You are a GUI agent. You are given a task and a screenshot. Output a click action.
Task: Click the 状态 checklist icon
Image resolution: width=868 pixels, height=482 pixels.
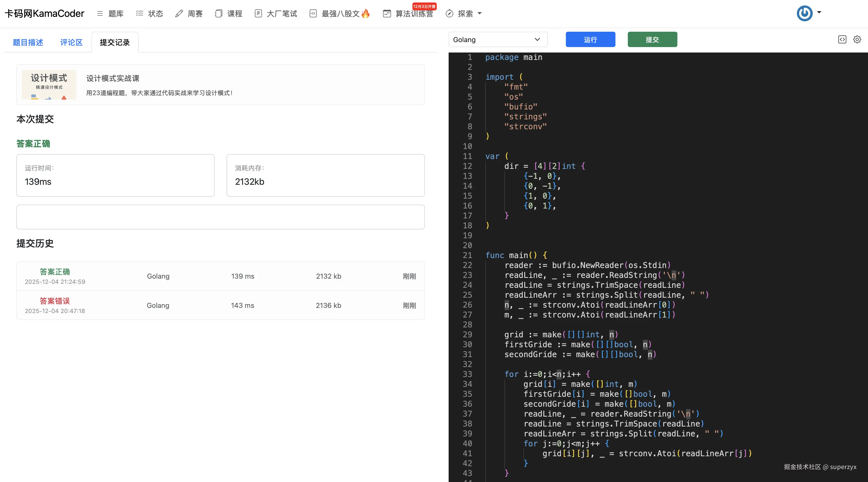pos(140,13)
